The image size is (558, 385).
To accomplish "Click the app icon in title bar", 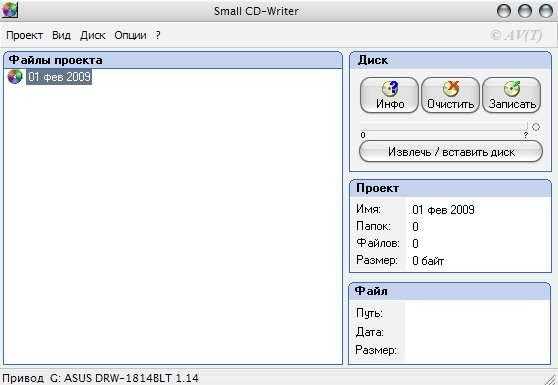I will coord(9,10).
